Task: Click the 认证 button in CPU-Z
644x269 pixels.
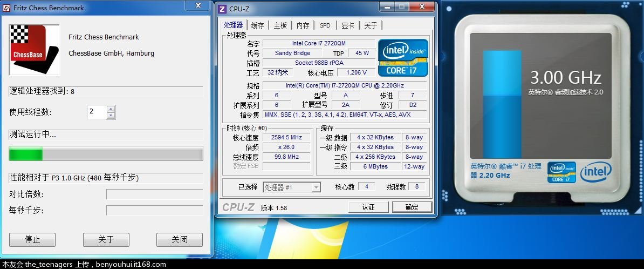Action: pos(368,207)
